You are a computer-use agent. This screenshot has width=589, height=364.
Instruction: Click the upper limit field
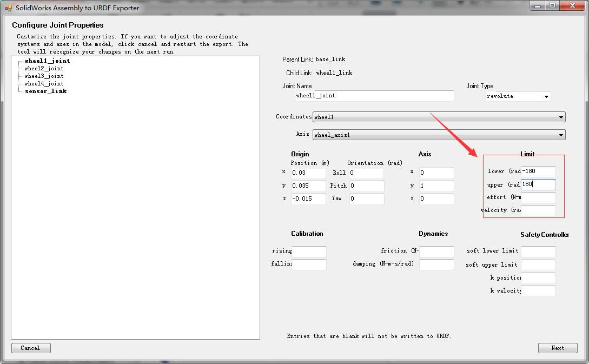coord(538,184)
